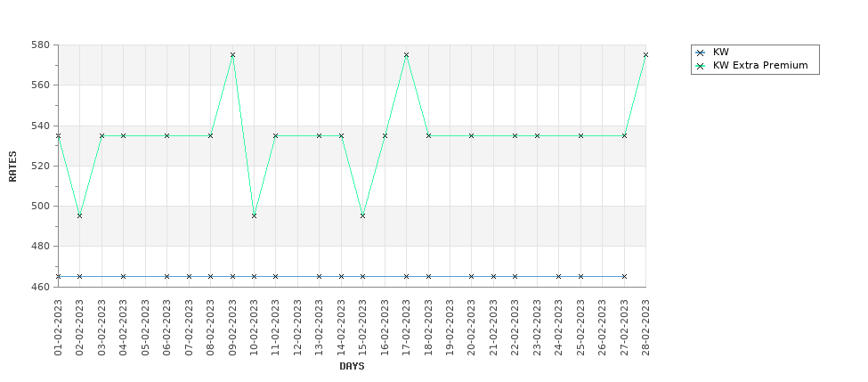868x382 pixels.
Task: Click KW Extra Premium point on 27-02-2023
Action: point(624,135)
